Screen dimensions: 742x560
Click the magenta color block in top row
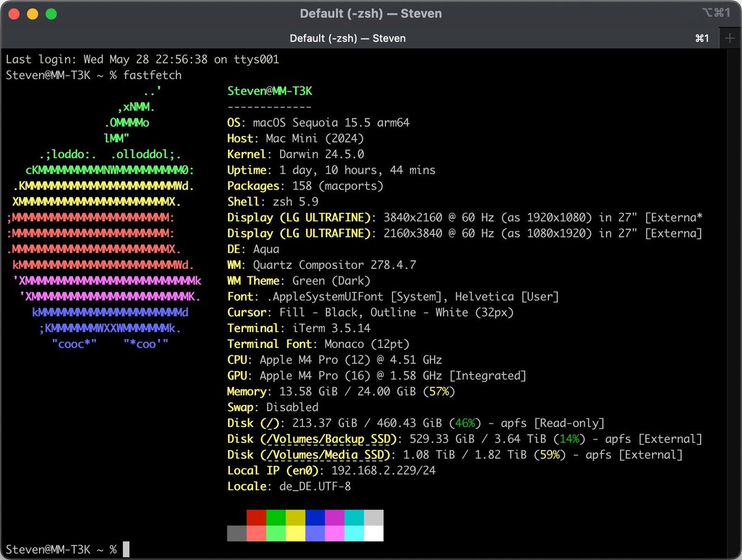[x=335, y=518]
